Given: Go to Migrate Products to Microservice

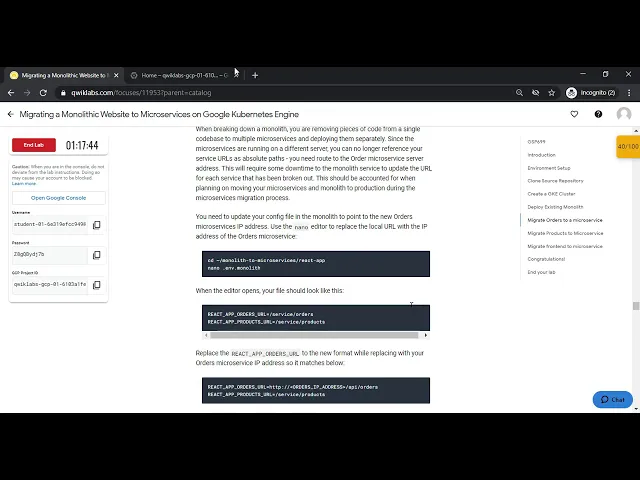Looking at the screenshot, I should click(x=565, y=233).
